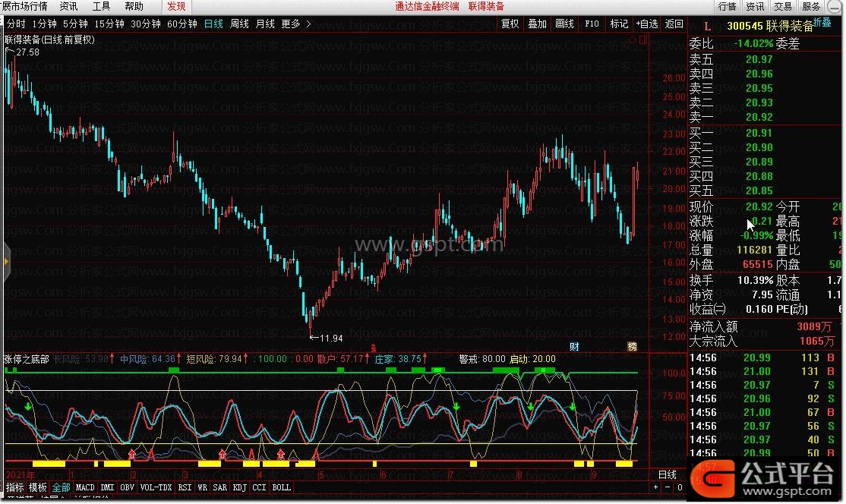Open the 发现 discover tab
The width and height of the screenshot is (846, 504).
click(x=176, y=7)
